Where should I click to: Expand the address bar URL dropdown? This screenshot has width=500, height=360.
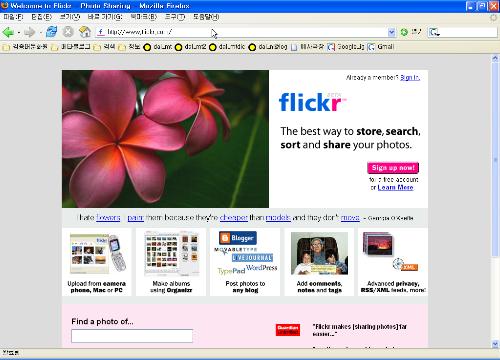click(392, 32)
